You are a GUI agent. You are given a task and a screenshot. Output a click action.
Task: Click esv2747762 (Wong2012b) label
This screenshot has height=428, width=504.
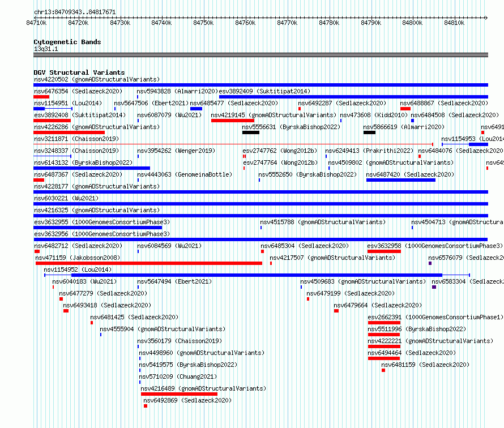280,151
